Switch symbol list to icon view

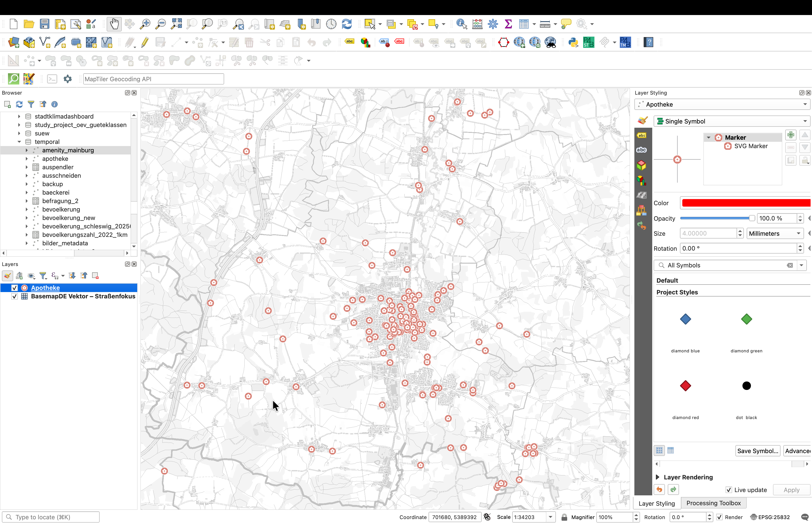click(x=660, y=451)
